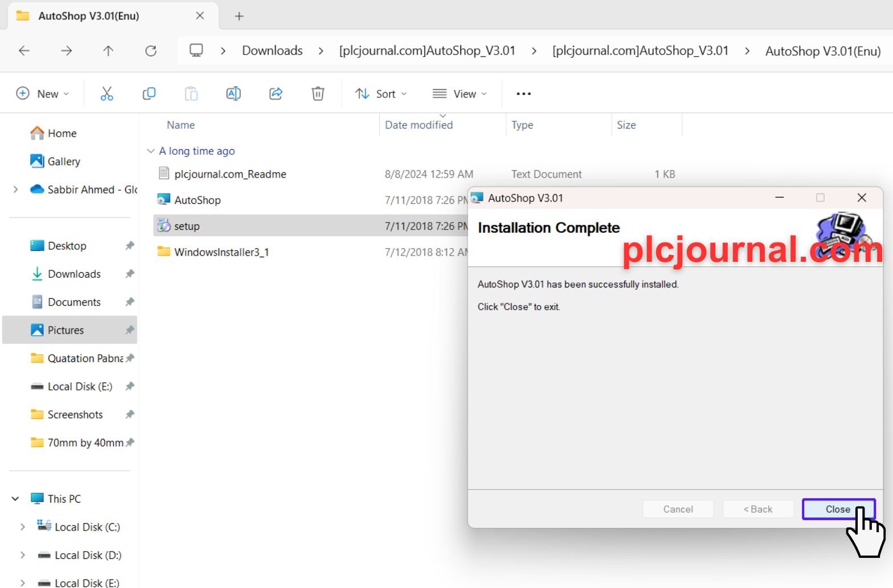Click the Share icon in toolbar

(x=276, y=94)
